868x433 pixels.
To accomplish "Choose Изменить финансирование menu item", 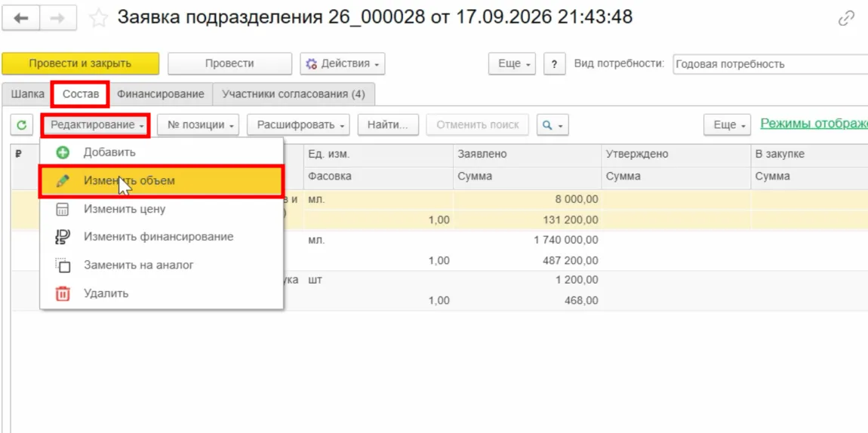I will [162, 237].
